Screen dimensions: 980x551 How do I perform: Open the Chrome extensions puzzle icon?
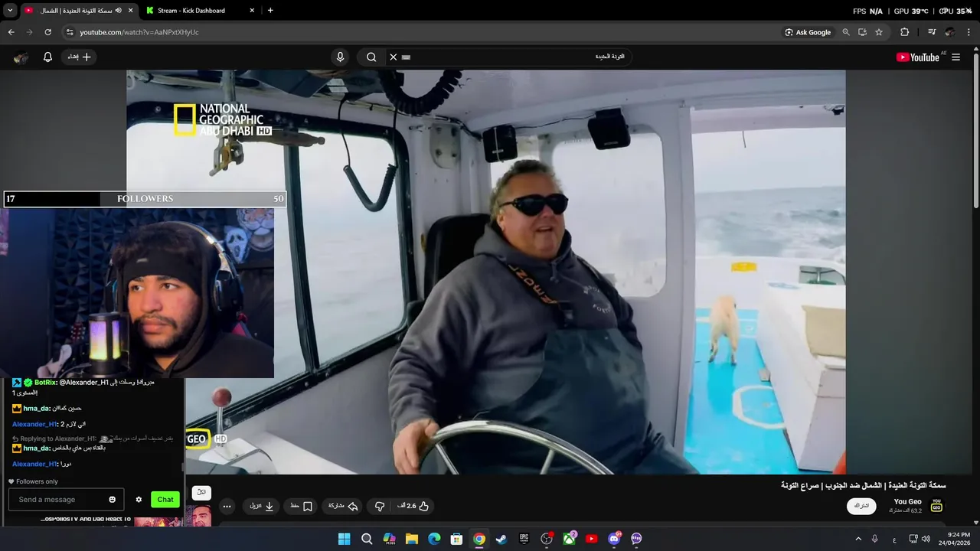click(x=905, y=32)
